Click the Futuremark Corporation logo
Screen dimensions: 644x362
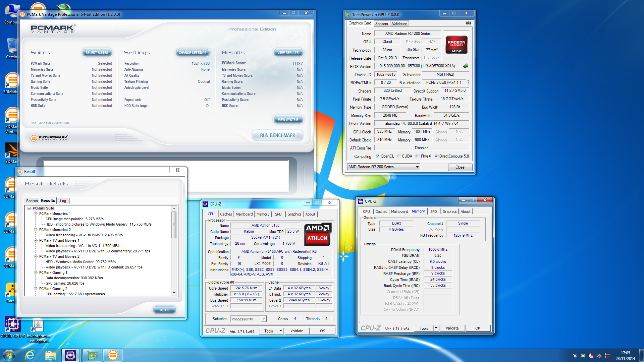[49, 138]
